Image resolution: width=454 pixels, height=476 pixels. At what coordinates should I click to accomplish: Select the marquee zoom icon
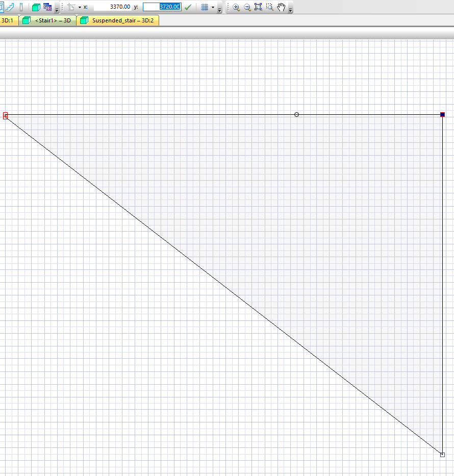(269, 7)
